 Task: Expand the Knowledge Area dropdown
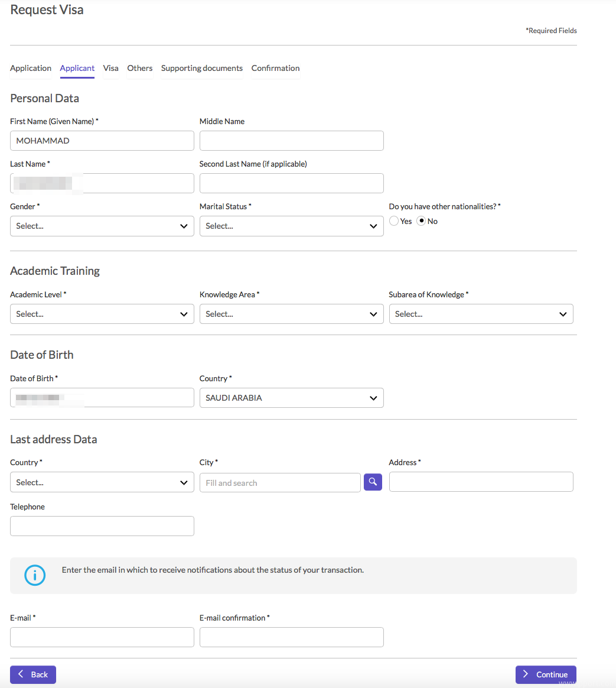pos(291,314)
